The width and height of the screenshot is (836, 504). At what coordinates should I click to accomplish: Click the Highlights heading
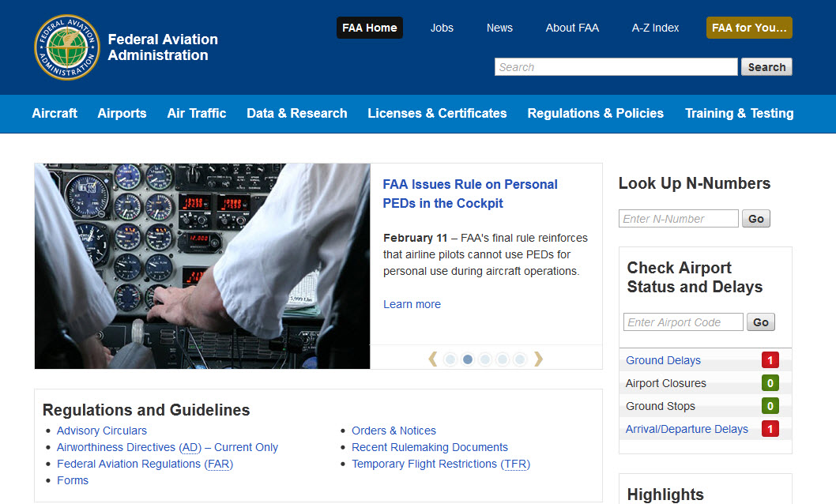point(665,495)
